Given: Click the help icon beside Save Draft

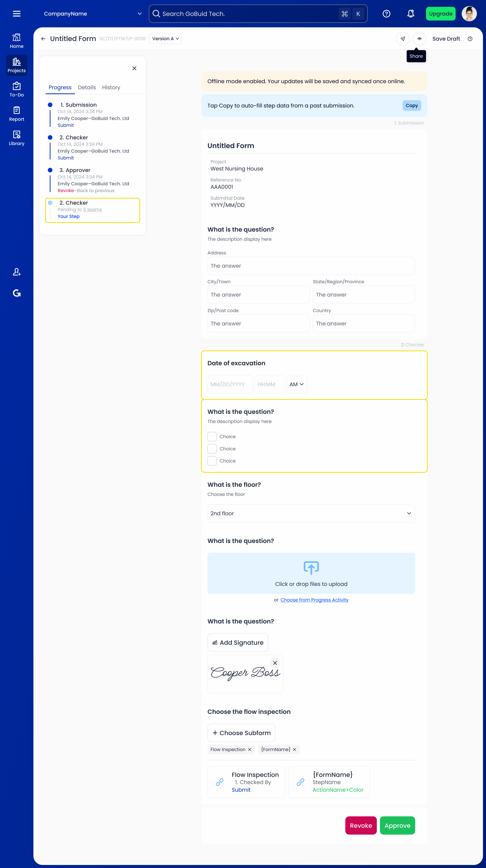Looking at the screenshot, I should coord(470,39).
